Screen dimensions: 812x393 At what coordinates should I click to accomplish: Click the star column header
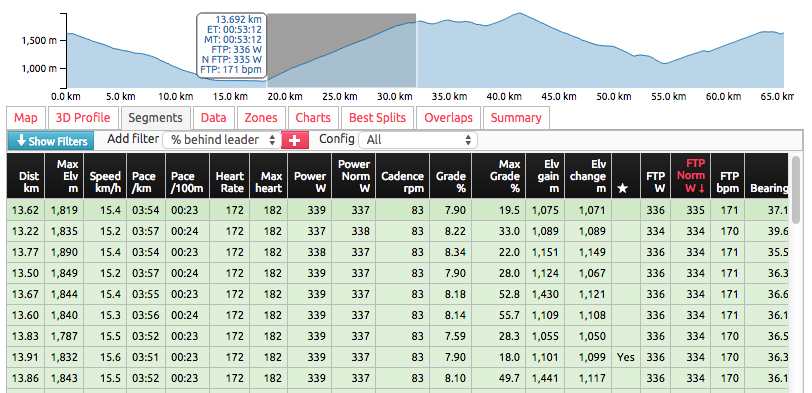coord(626,176)
